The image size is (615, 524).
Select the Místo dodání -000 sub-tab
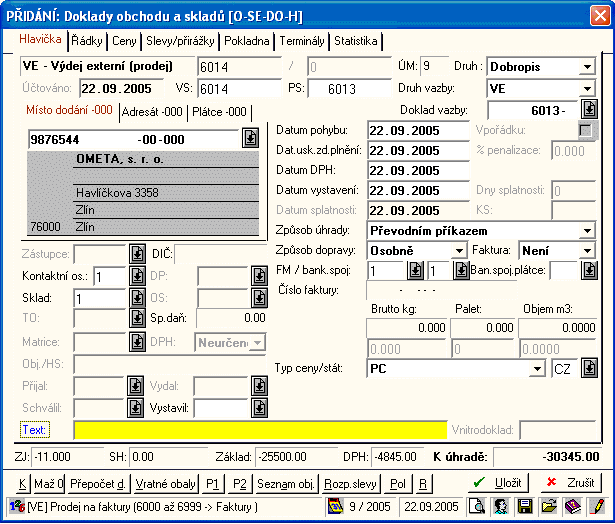pyautogui.click(x=69, y=110)
